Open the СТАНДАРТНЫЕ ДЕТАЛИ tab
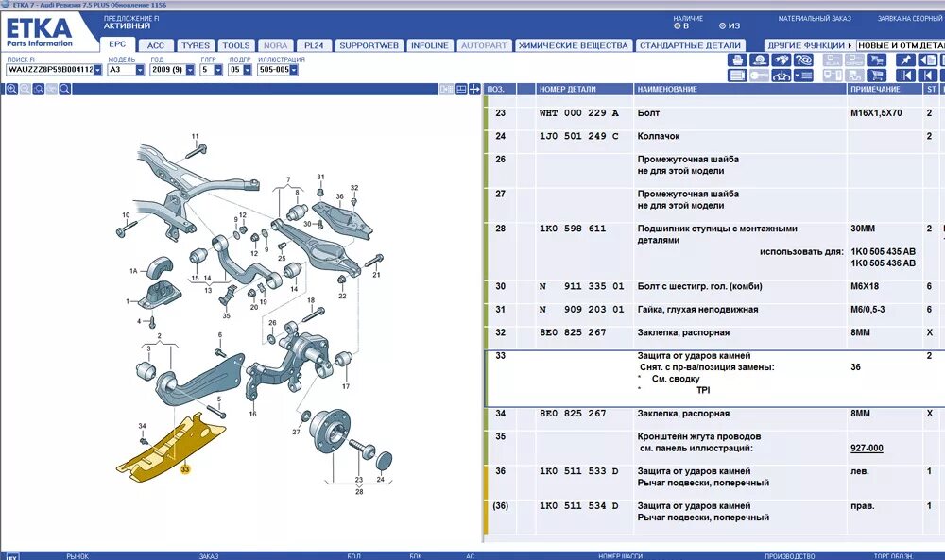This screenshot has height=560, width=945. pos(690,45)
